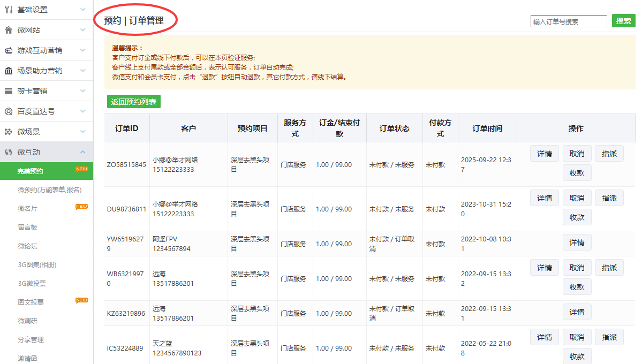Click the bank icon beside 场景助力营销

click(x=9, y=71)
